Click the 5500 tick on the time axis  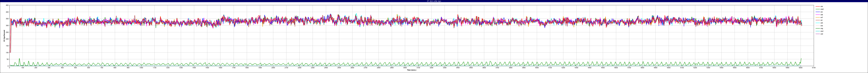(x=735, y=68)
